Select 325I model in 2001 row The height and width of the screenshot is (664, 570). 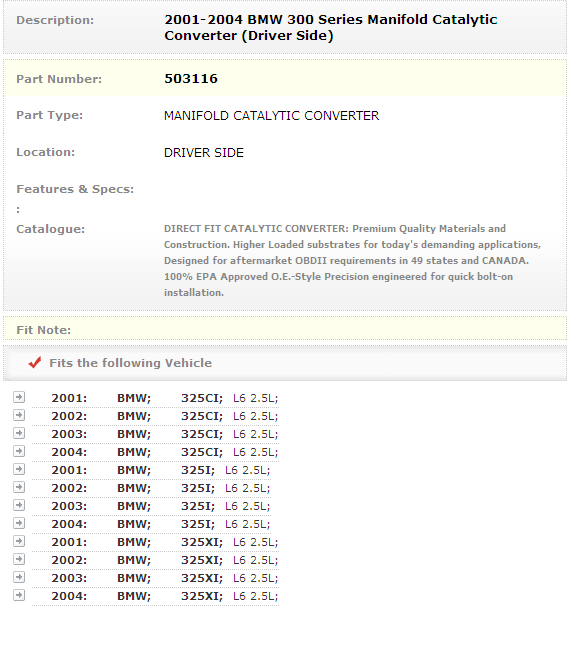[198, 470]
